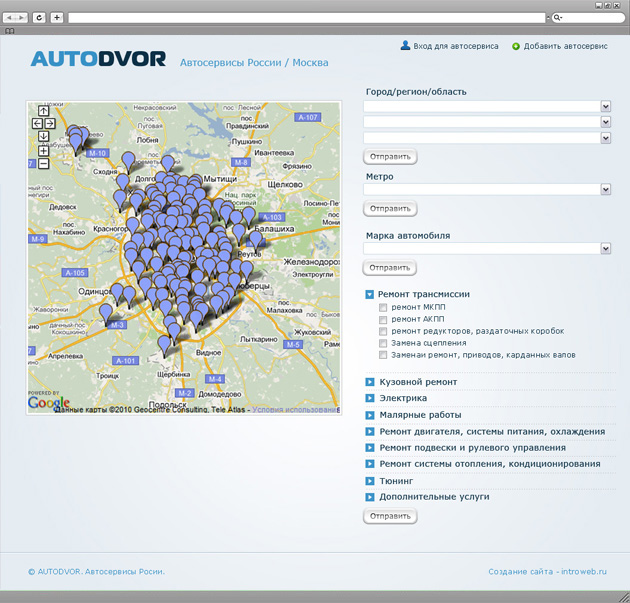The height and width of the screenshot is (603, 630).
Task: Tick ремонт редукторов, раздаточных коробок
Action: [383, 331]
